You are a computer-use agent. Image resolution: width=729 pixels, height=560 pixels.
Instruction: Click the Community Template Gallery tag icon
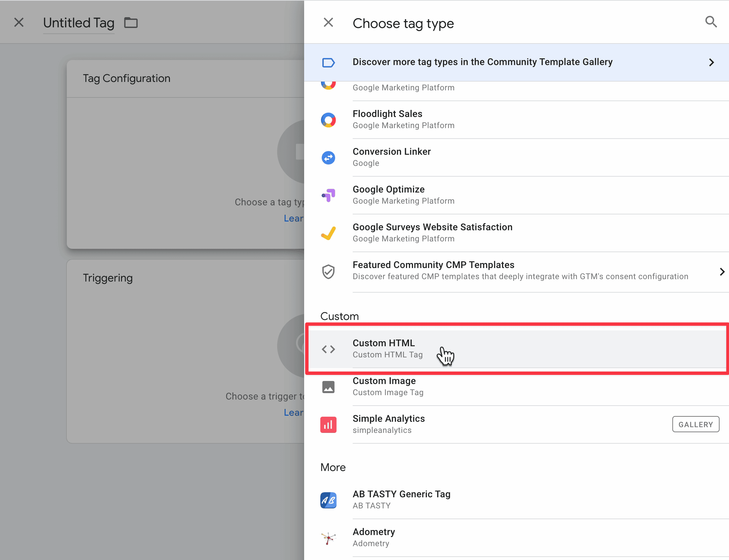(328, 63)
